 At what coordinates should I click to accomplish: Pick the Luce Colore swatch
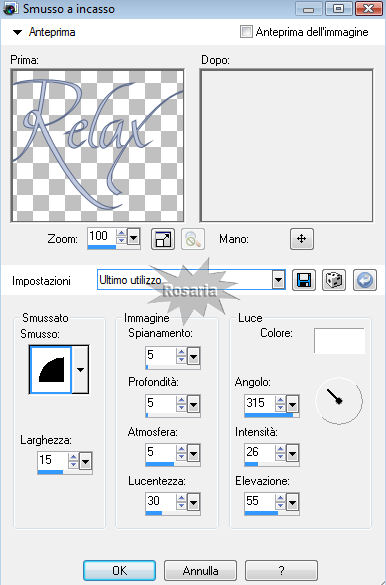pos(339,341)
